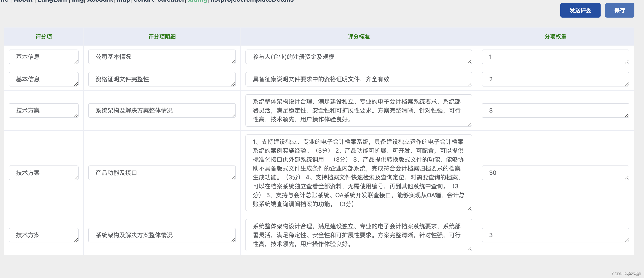Select the 评分项 column header

43,37
